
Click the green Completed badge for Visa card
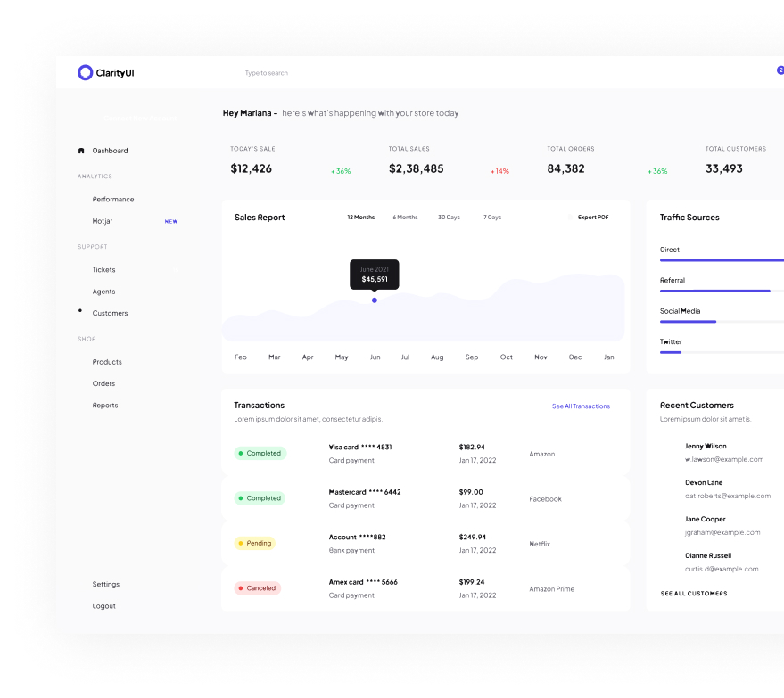tap(260, 453)
